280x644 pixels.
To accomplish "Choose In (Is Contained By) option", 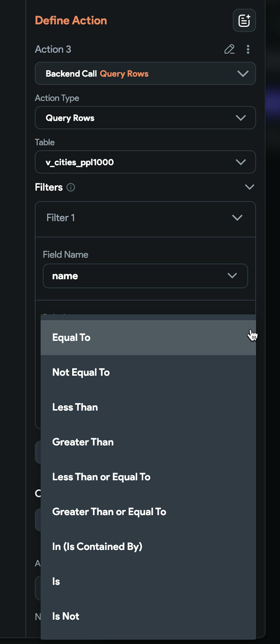I will pyautogui.click(x=148, y=546).
